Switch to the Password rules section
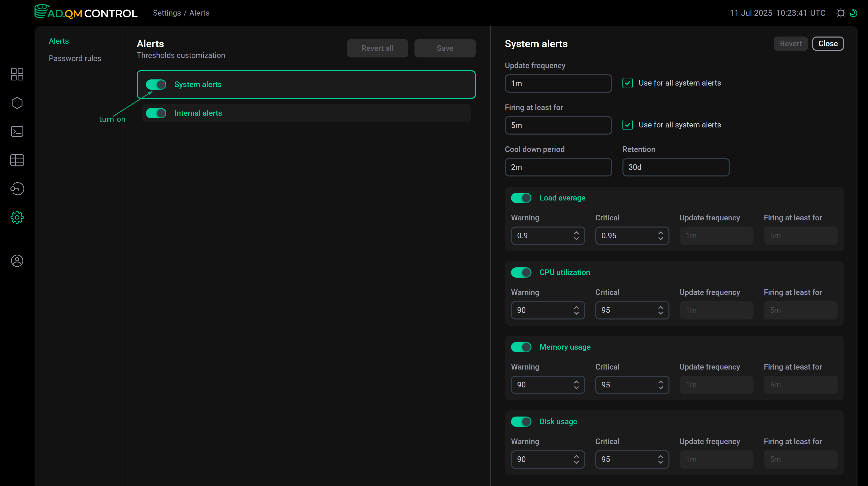Image resolution: width=868 pixels, height=486 pixels. coord(75,58)
